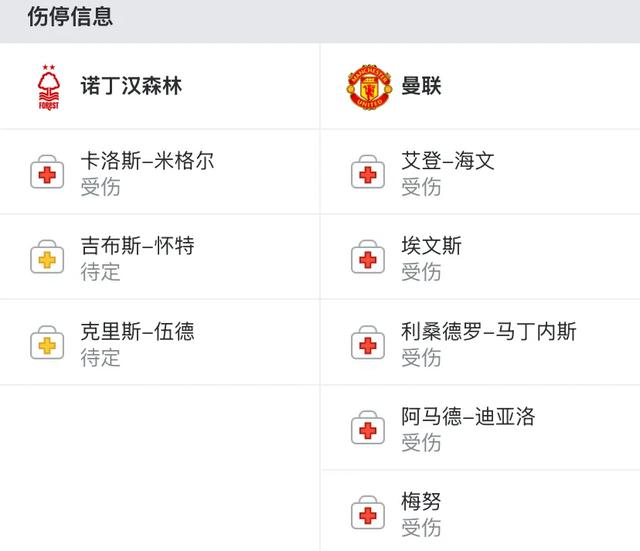Click red medical kit icon beside 埃文斯

[x=368, y=257]
